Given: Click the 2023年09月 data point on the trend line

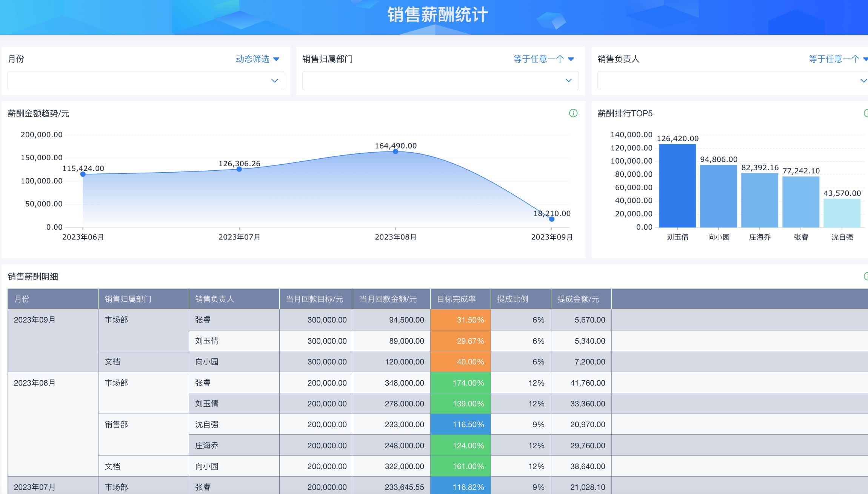Looking at the screenshot, I should (552, 219).
